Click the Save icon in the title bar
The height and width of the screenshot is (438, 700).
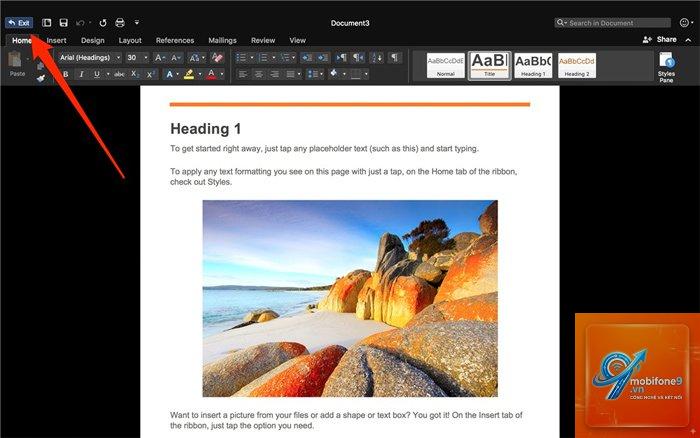point(64,23)
